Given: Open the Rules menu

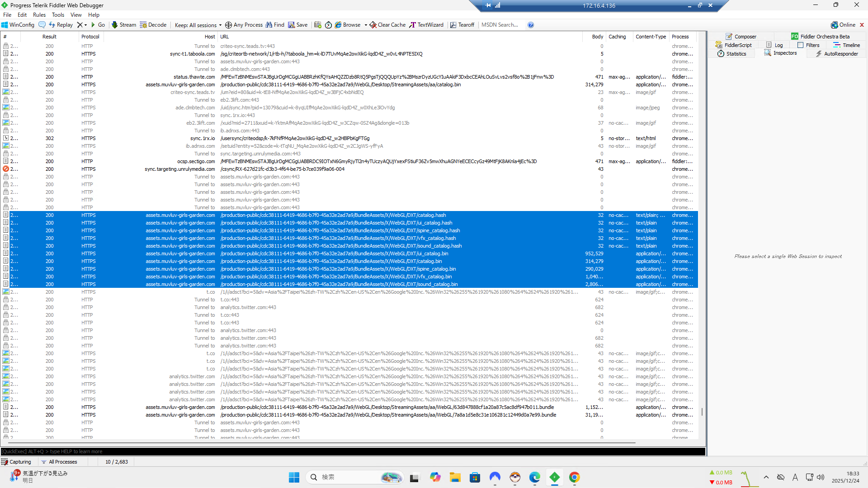Looking at the screenshot, I should point(39,15).
